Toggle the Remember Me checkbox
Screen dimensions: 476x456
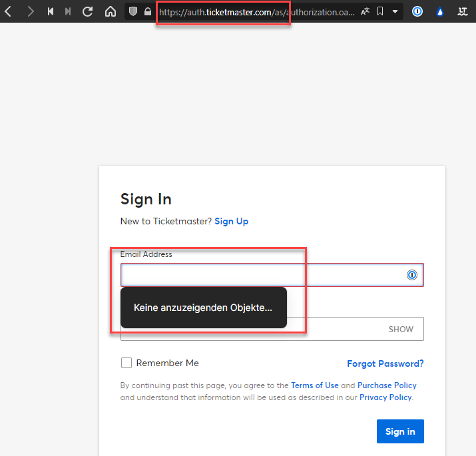tap(126, 363)
